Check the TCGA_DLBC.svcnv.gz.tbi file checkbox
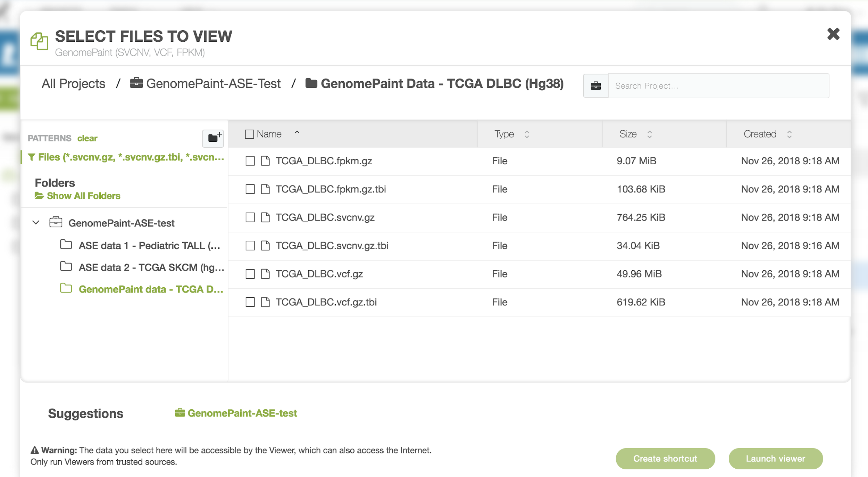Screen dimensions: 868x477 (250, 246)
